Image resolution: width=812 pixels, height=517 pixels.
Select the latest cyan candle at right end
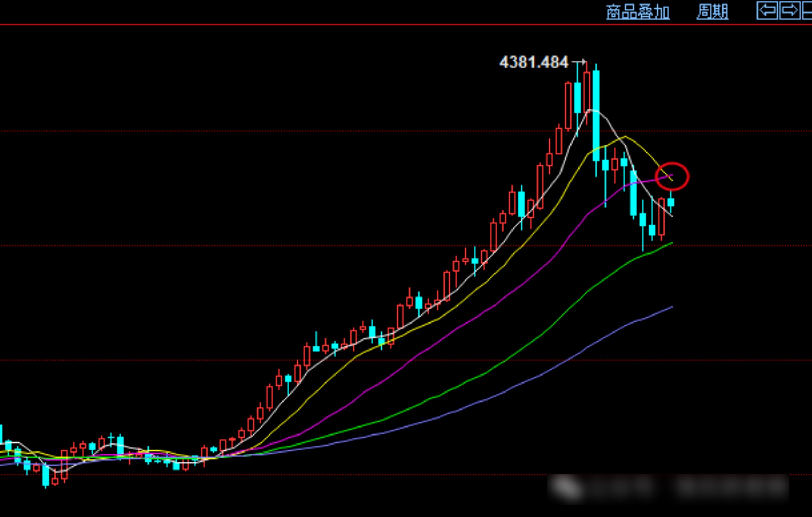[x=671, y=202]
